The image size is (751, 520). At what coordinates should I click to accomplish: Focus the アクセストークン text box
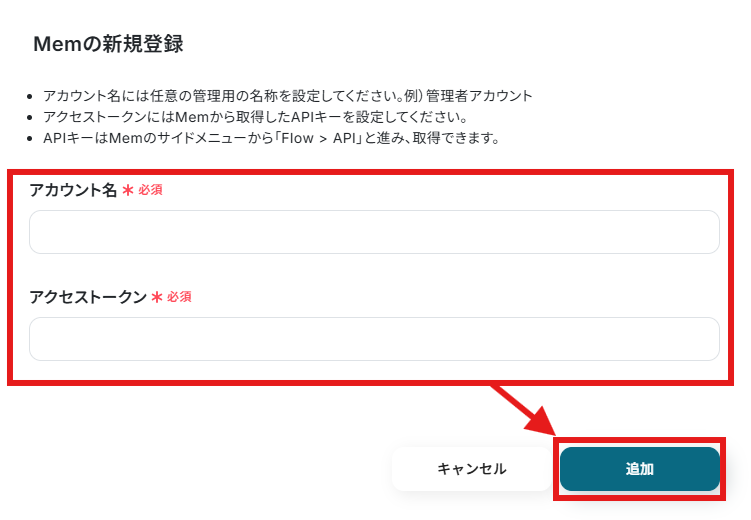(x=374, y=339)
